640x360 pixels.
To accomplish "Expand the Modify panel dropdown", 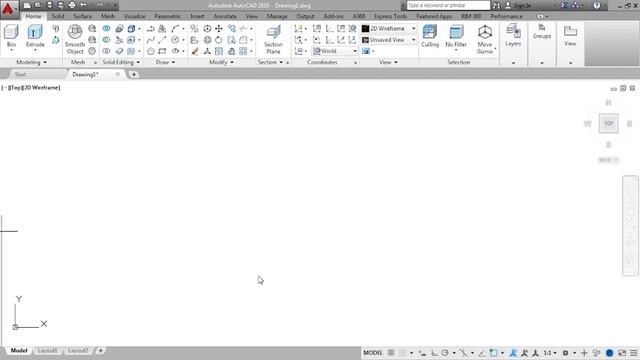I will click(x=221, y=62).
